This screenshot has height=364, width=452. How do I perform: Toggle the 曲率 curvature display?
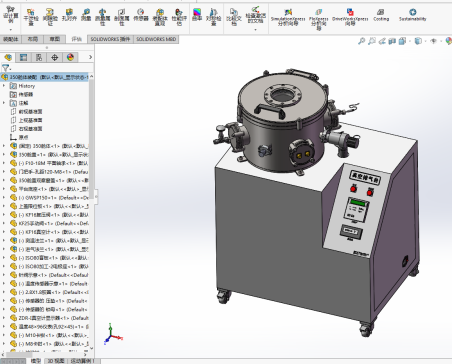(x=197, y=15)
